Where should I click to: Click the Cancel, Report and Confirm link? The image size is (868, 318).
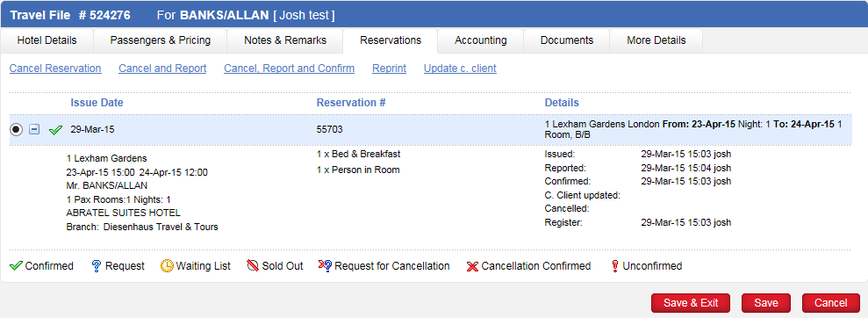coord(289,69)
